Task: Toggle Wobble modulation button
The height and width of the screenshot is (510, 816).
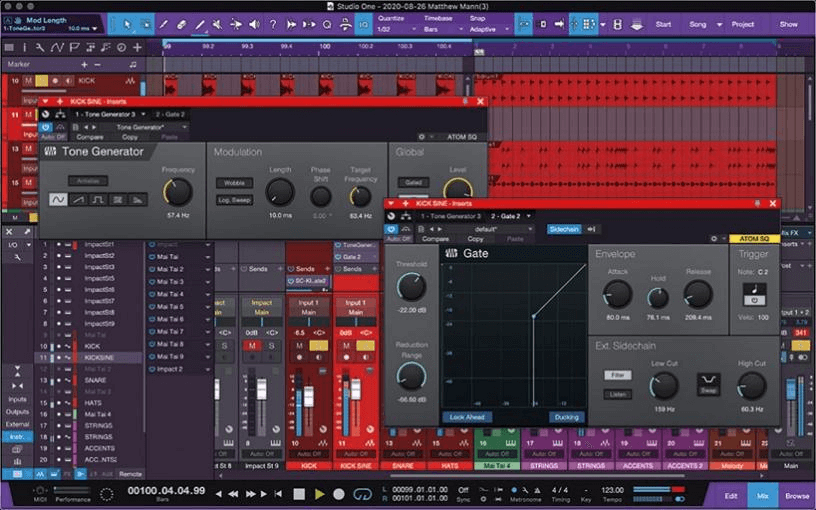Action: pyautogui.click(x=234, y=183)
